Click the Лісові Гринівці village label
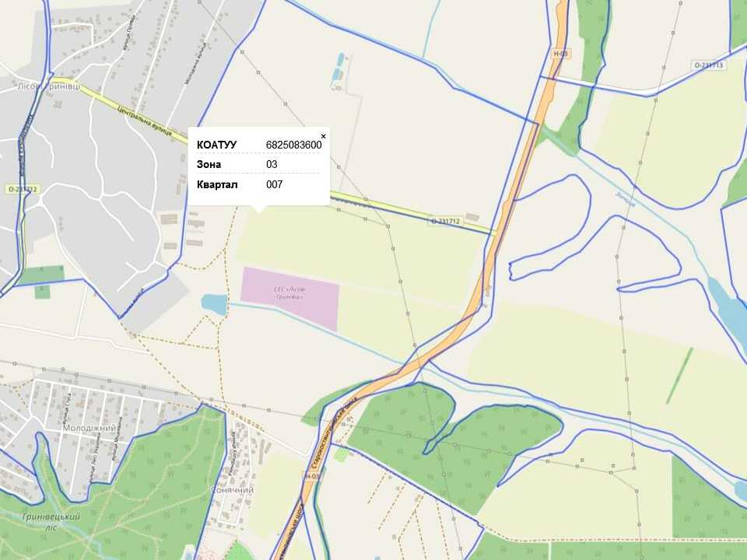 49,86
